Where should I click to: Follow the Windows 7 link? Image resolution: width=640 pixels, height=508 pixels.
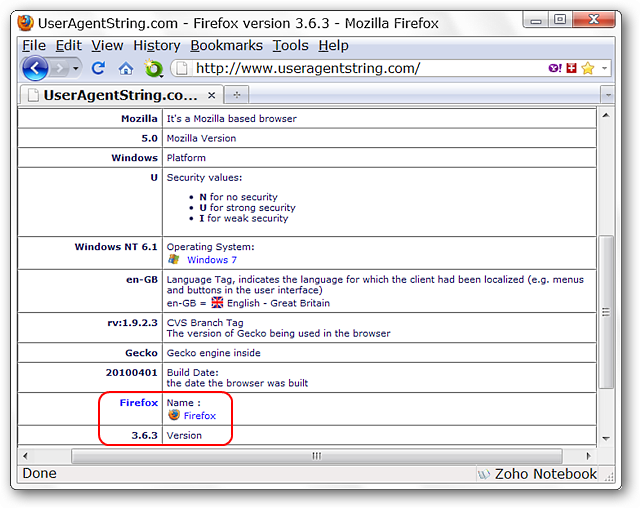(x=212, y=259)
